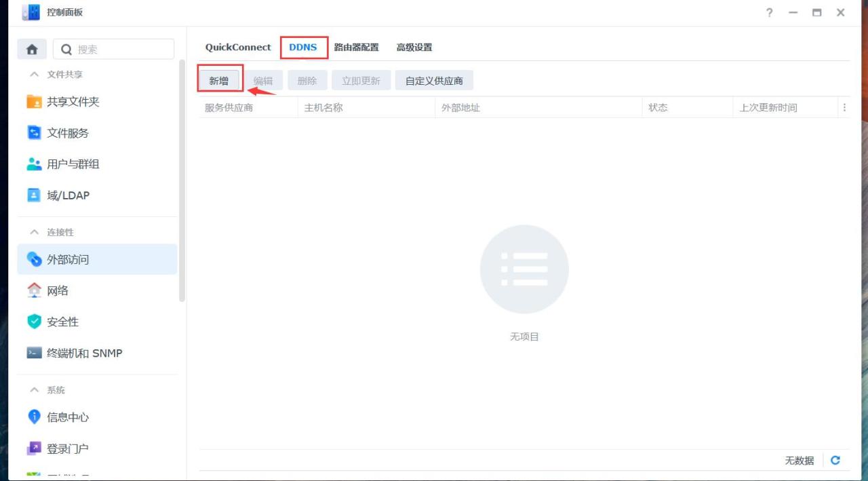The width and height of the screenshot is (868, 481).
Task: Collapse the File Sharing (文件共享) section
Action: coord(35,75)
